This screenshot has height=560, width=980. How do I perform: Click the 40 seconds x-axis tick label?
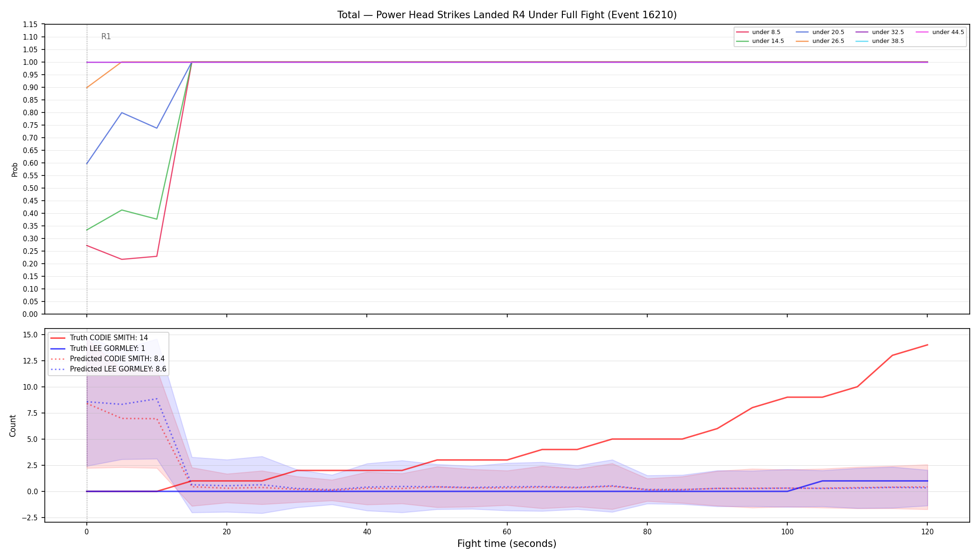(367, 531)
